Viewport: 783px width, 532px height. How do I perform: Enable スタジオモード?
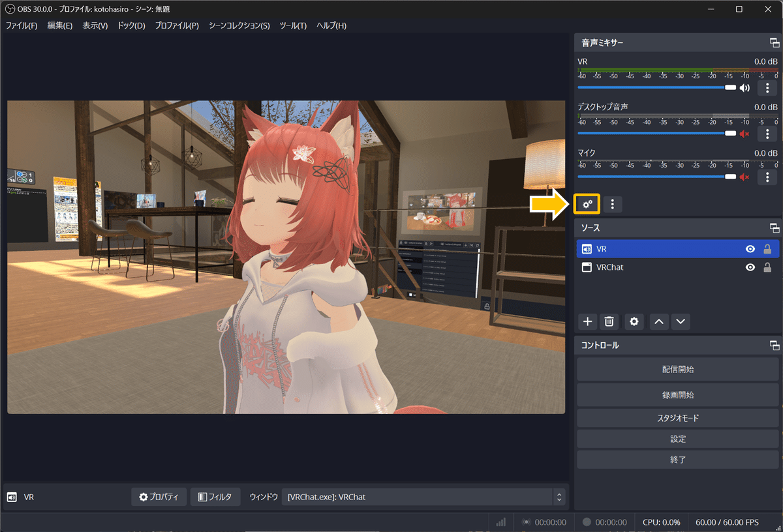click(678, 418)
